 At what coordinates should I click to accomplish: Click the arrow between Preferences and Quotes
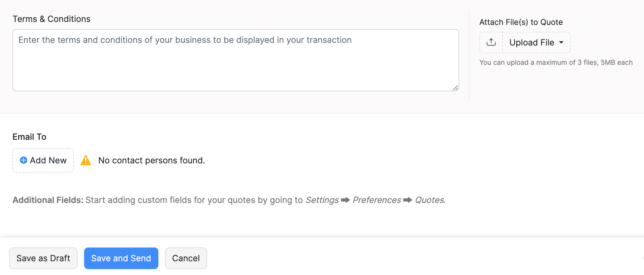click(x=408, y=200)
